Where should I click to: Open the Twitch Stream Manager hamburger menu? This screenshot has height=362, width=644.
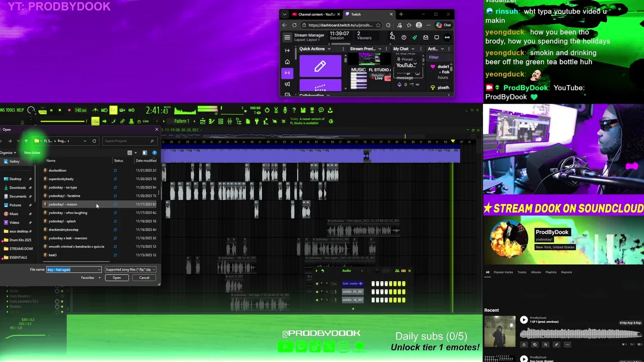287,37
